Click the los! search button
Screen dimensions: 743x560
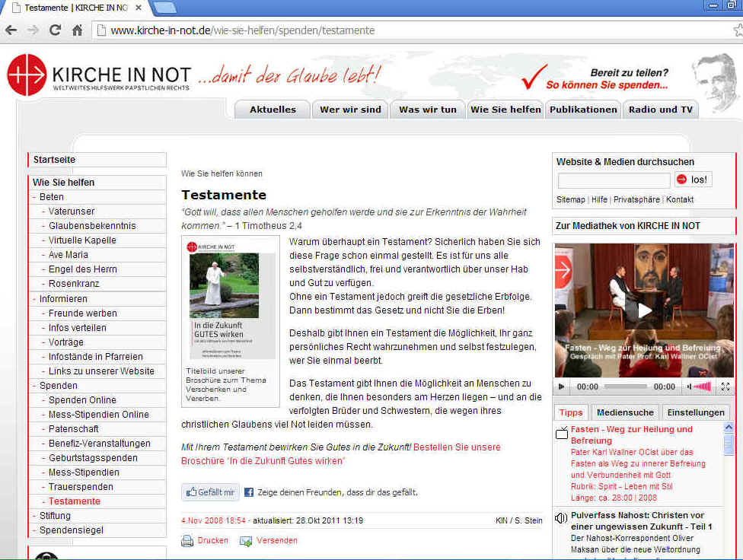(694, 180)
